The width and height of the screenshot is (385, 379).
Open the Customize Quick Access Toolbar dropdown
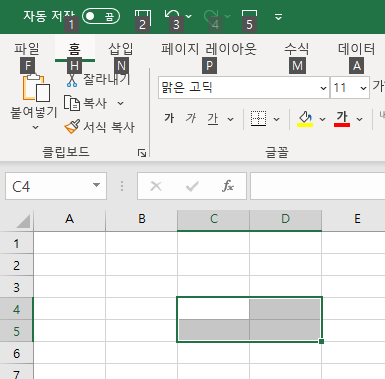pyautogui.click(x=279, y=17)
